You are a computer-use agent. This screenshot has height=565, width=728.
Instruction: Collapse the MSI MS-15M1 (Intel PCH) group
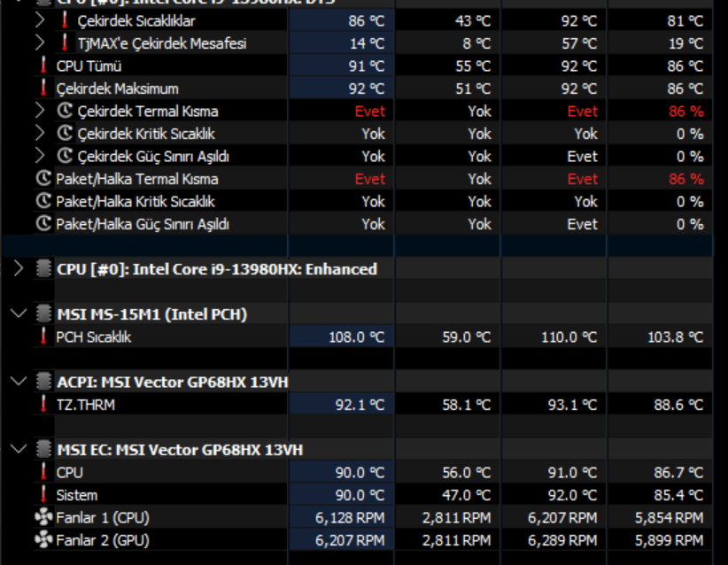(x=19, y=314)
